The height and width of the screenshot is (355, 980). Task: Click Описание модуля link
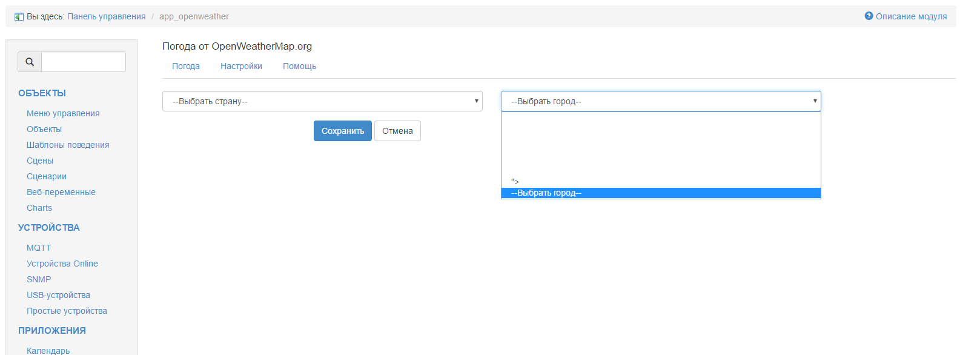click(911, 16)
